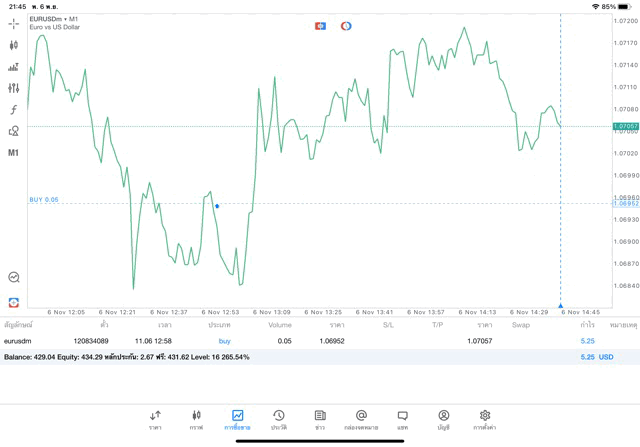
Task: Select the crosshair tool in left sidebar
Action: [x=13, y=24]
